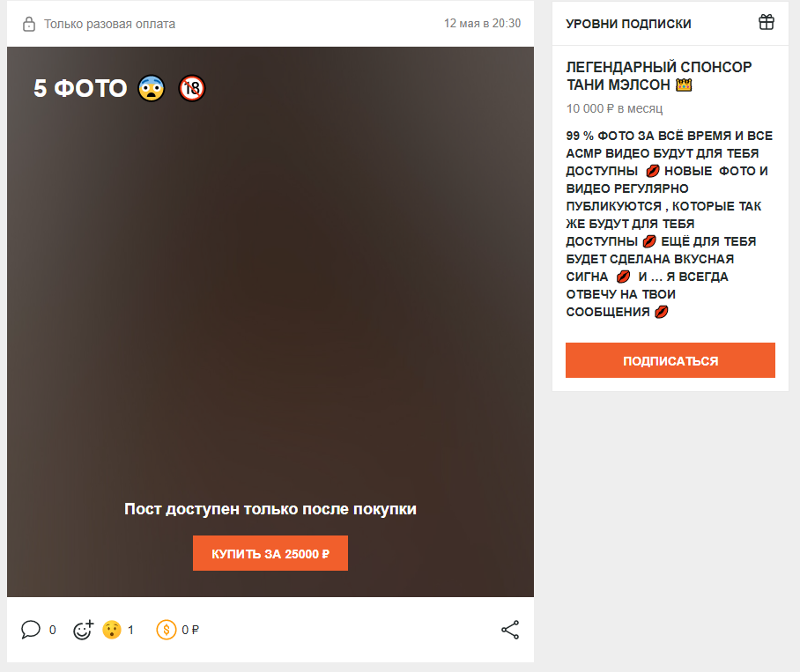Add a reaction with the smiley-plus icon
This screenshot has width=800, height=672.
pyautogui.click(x=83, y=630)
